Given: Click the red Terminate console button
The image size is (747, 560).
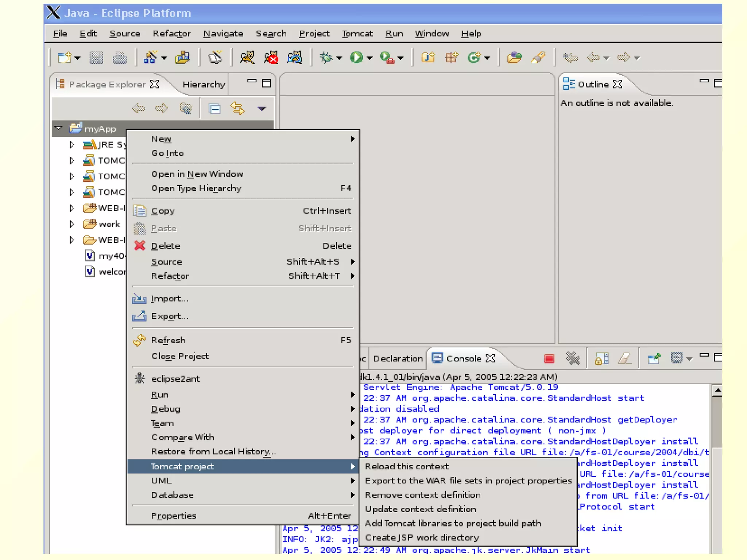Looking at the screenshot, I should 549,359.
